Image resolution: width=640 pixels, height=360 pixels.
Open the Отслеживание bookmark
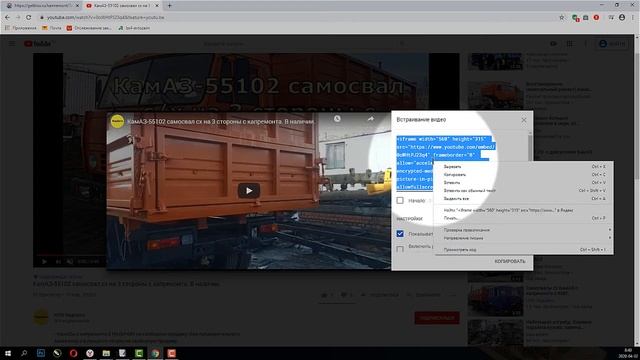(x=89, y=28)
